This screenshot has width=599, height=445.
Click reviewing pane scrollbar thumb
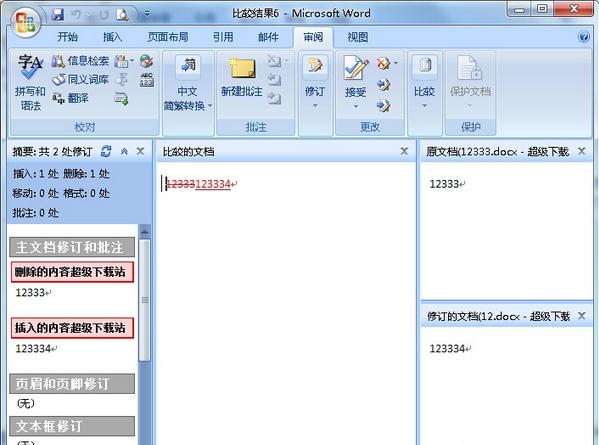click(x=144, y=300)
